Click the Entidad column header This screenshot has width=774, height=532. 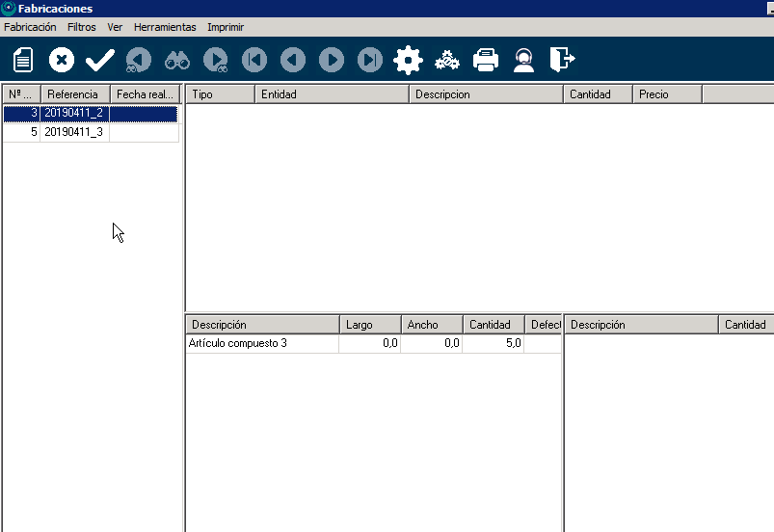pos(332,94)
